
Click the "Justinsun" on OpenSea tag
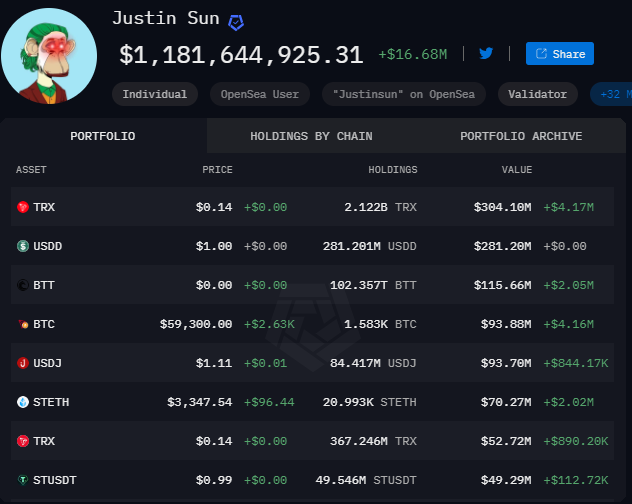tap(404, 94)
